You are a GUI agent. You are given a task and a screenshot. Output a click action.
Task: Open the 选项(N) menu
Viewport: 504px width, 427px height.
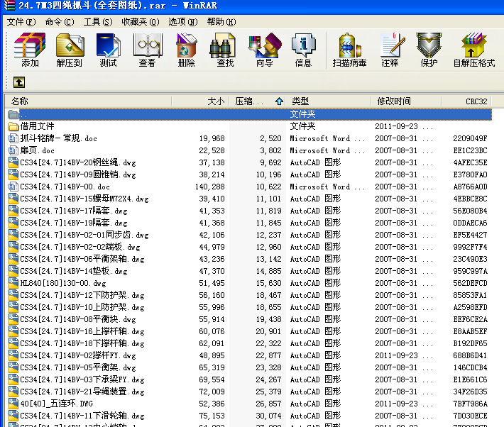tap(183, 22)
